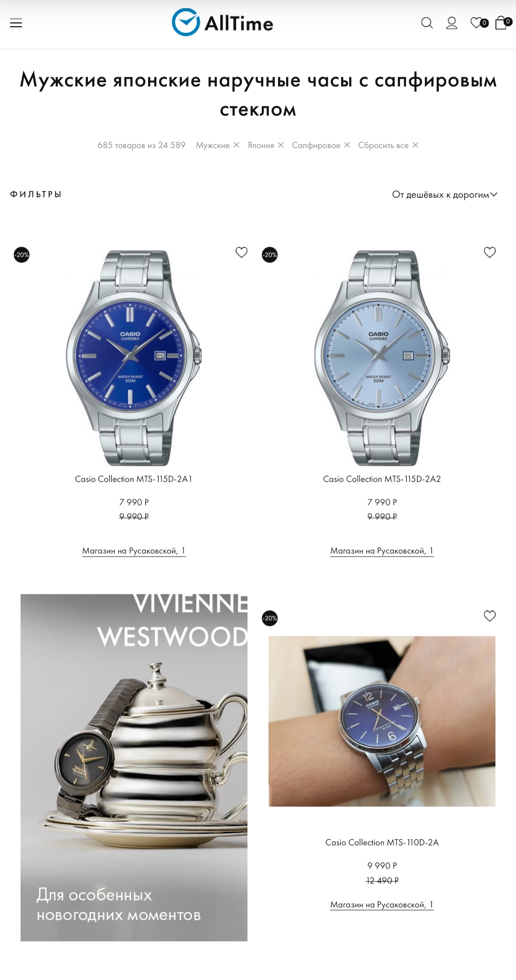Add MTS-115D-2A1 watch to favorites
516x980 pixels.
point(242,252)
